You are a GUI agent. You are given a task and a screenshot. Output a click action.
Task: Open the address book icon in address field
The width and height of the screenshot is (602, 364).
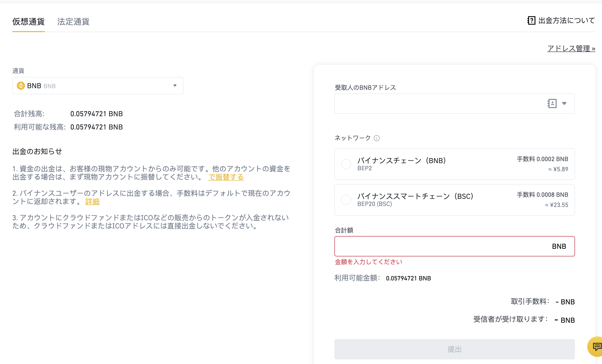tap(552, 103)
